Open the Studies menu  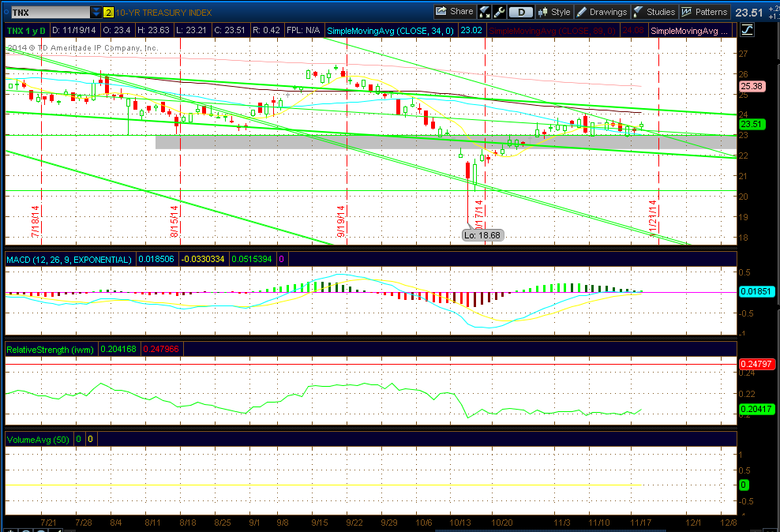pos(654,12)
